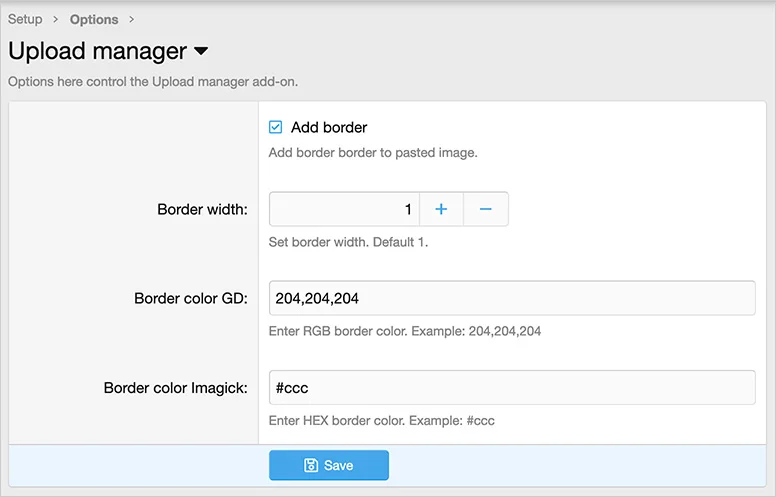
Task: Click the 'Border color GD:' label
Action: pyautogui.click(x=190, y=298)
